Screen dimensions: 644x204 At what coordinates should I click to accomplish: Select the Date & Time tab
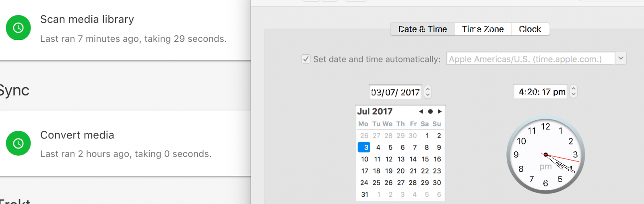pyautogui.click(x=423, y=29)
